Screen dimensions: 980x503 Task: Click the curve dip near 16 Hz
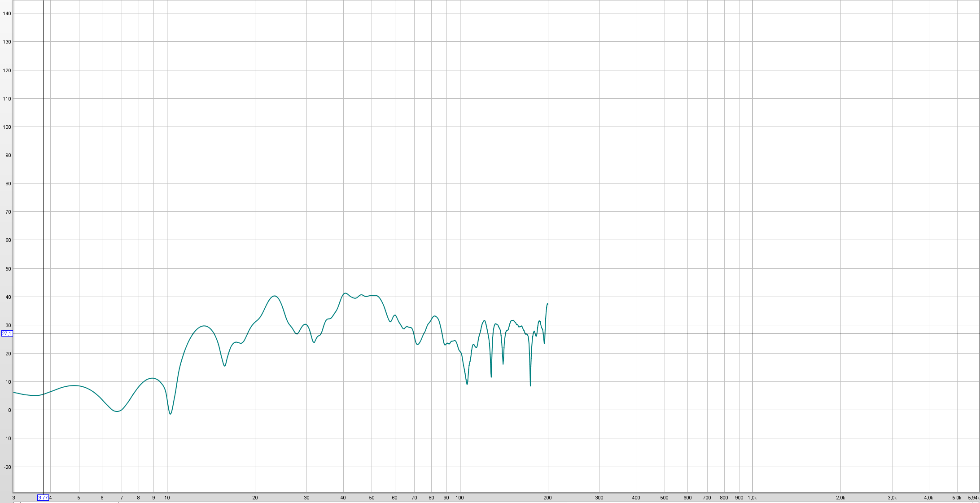pyautogui.click(x=224, y=366)
